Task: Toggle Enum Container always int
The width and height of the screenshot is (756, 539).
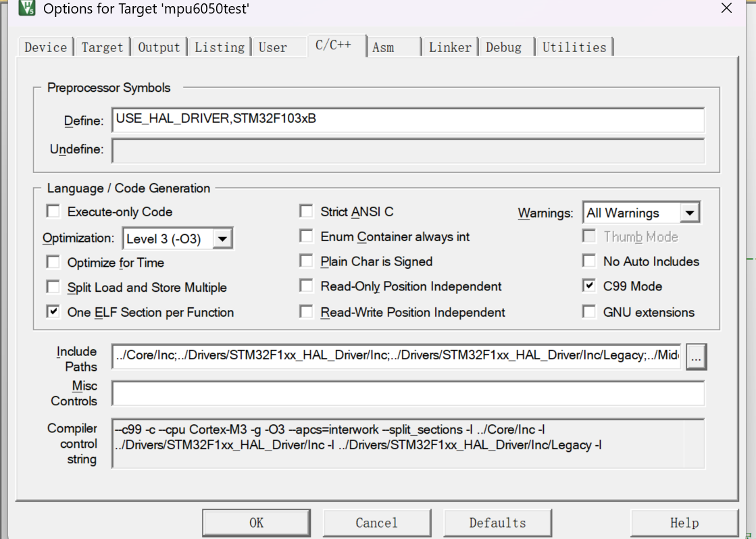Action: [306, 236]
